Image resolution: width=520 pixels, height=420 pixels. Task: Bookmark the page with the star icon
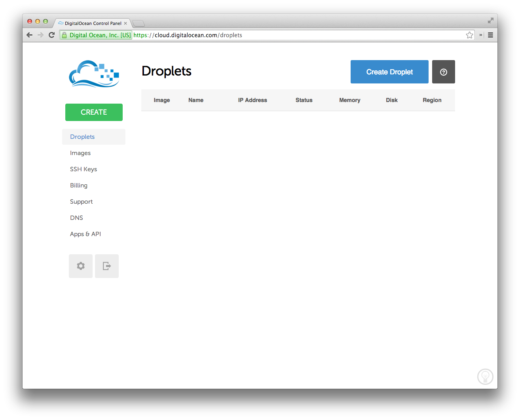point(469,35)
